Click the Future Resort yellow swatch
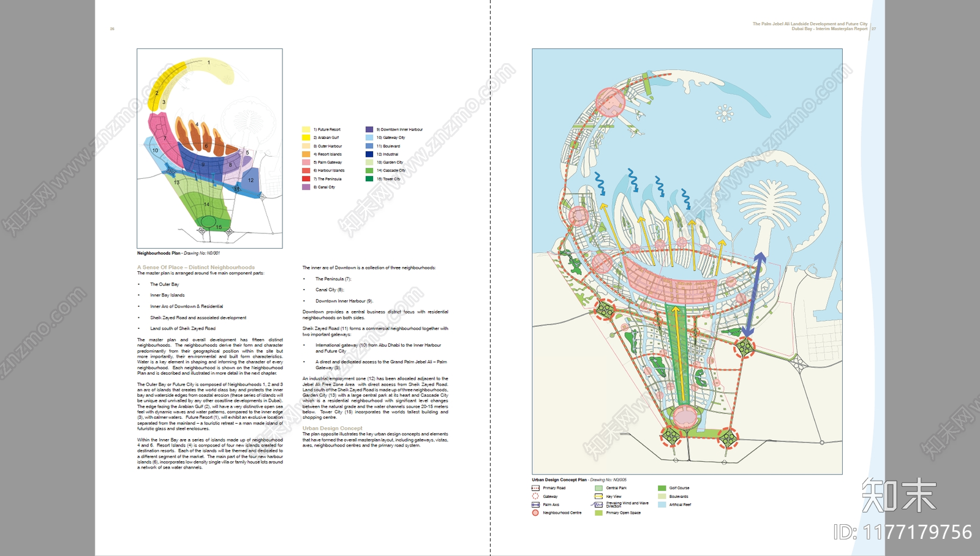 [x=306, y=129]
